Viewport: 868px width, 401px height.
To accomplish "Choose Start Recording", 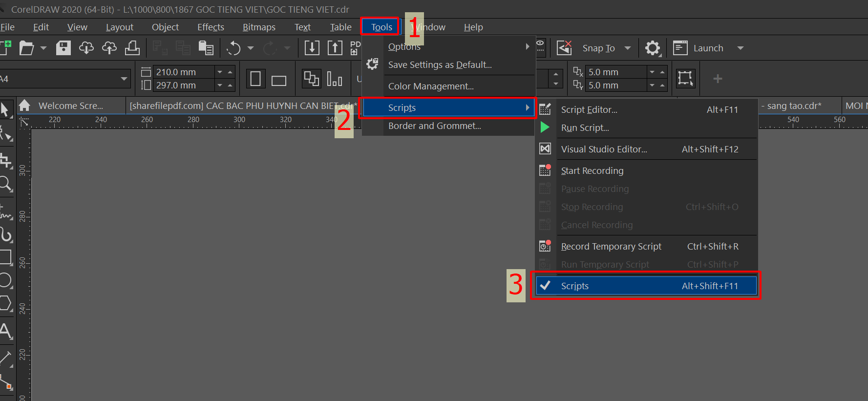I will 646,170.
